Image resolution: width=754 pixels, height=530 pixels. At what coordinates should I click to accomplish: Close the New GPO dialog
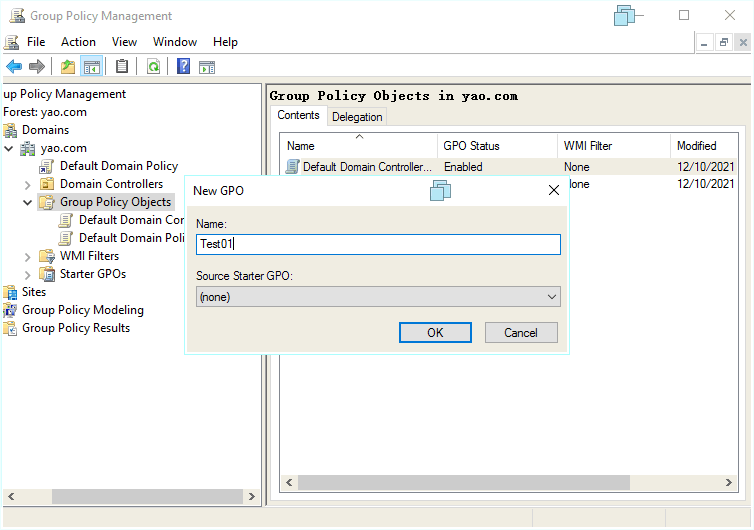pos(553,190)
